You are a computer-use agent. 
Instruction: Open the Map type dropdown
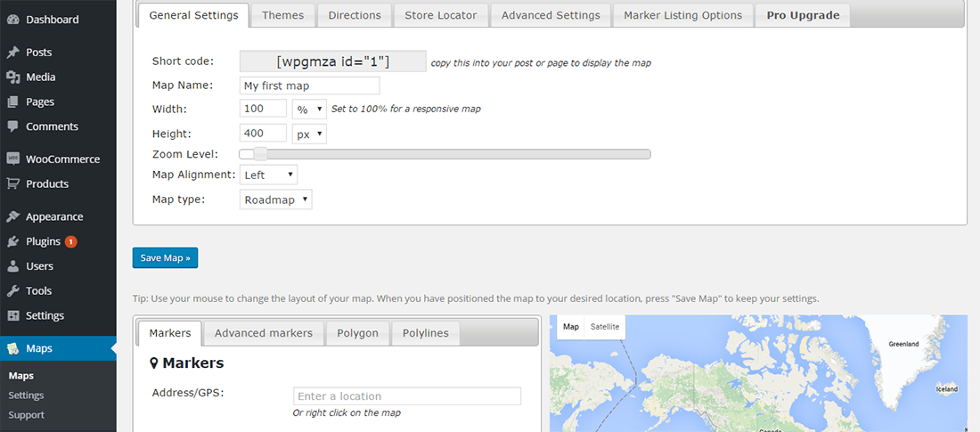tap(275, 200)
